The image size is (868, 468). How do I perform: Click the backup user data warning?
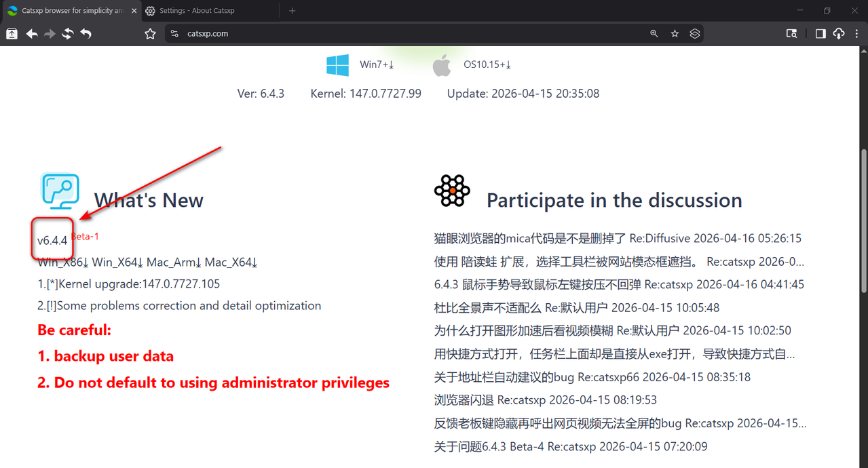105,356
